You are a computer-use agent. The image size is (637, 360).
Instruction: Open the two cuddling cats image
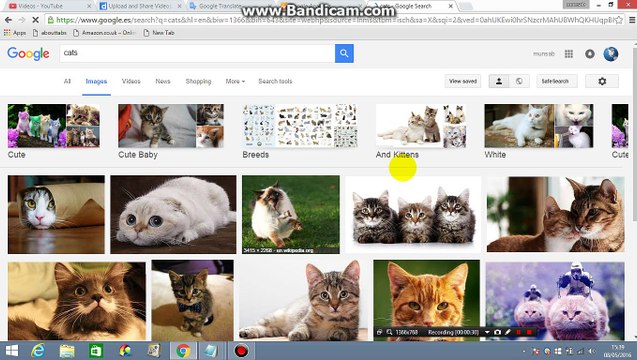556,215
